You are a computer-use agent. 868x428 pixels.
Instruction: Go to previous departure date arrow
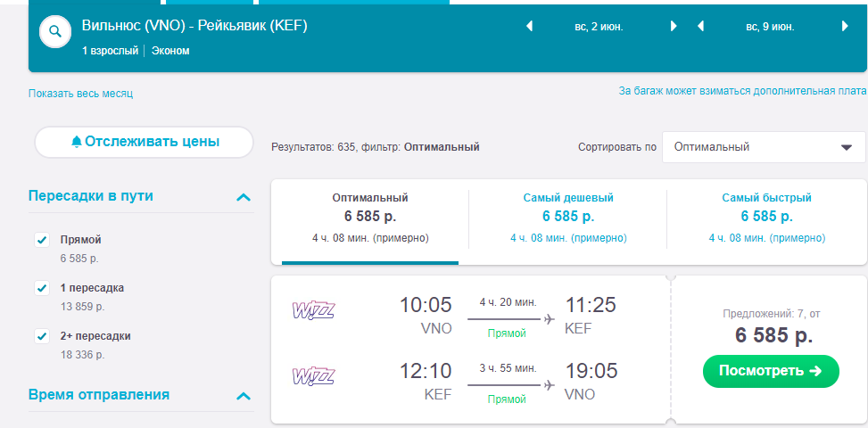pos(529,27)
